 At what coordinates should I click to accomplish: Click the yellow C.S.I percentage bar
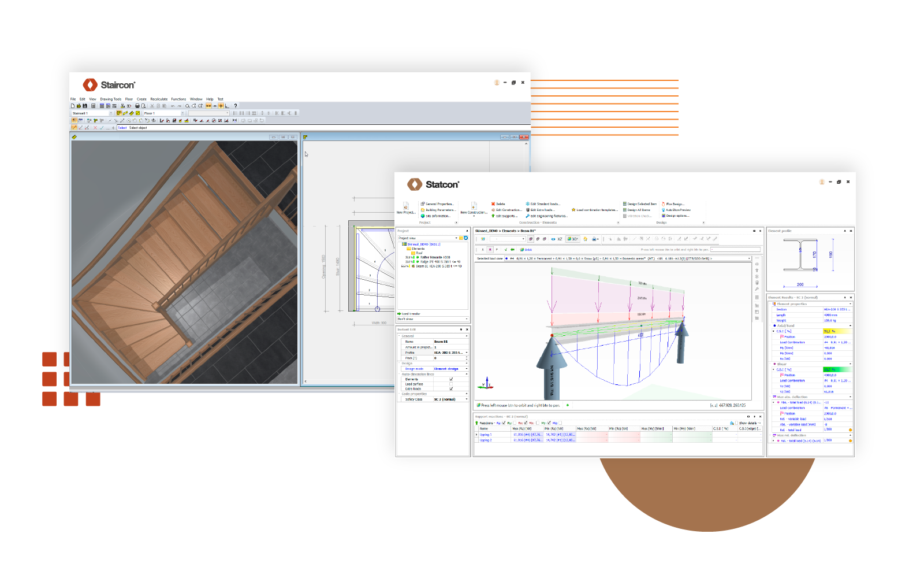pos(836,331)
